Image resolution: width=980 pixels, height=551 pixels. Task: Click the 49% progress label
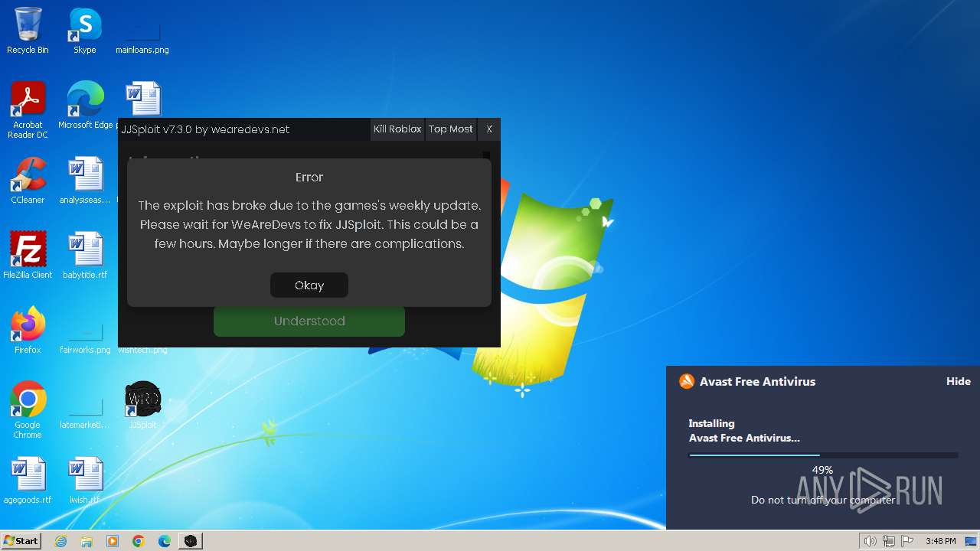(x=822, y=470)
